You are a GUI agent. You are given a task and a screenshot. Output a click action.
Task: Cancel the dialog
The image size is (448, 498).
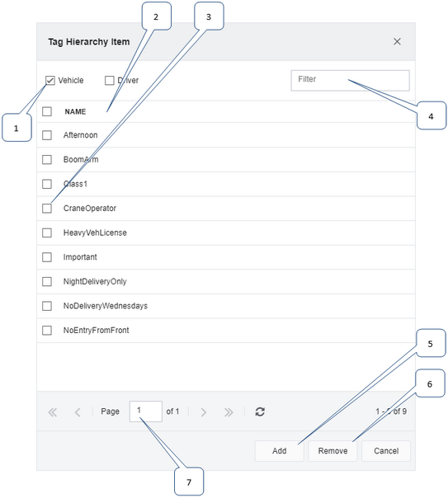[x=386, y=451]
